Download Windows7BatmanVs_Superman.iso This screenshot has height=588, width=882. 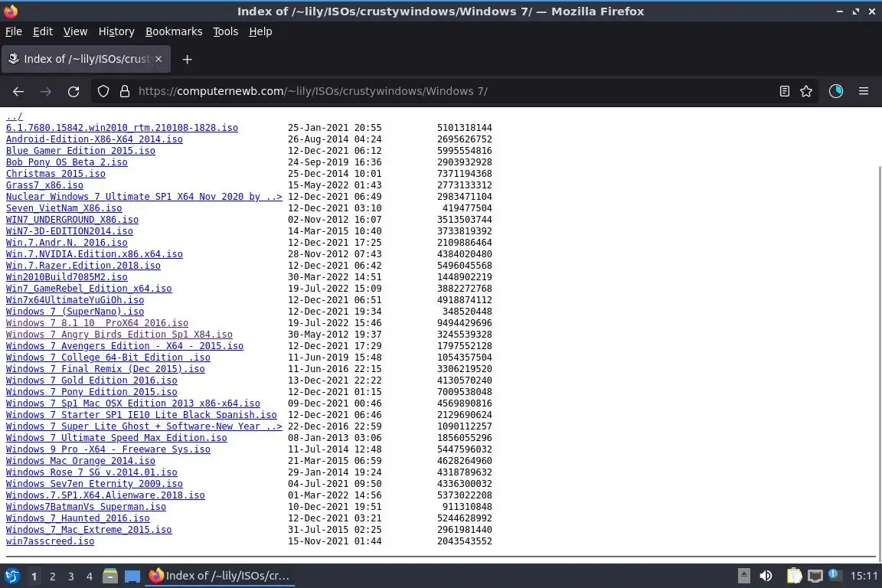[86, 506]
